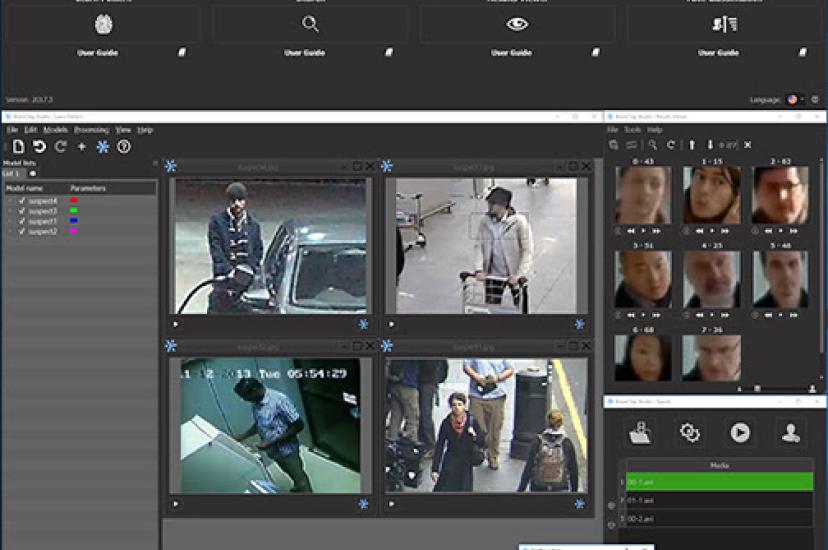828x550 pixels.
Task: Click result thumbnail labeled 0 - 43
Action: (643, 195)
